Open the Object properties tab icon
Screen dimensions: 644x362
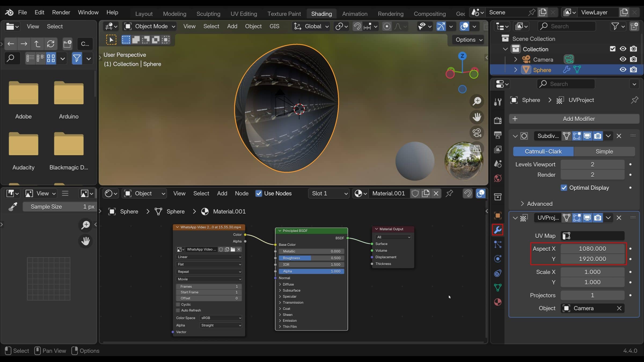tap(498, 216)
